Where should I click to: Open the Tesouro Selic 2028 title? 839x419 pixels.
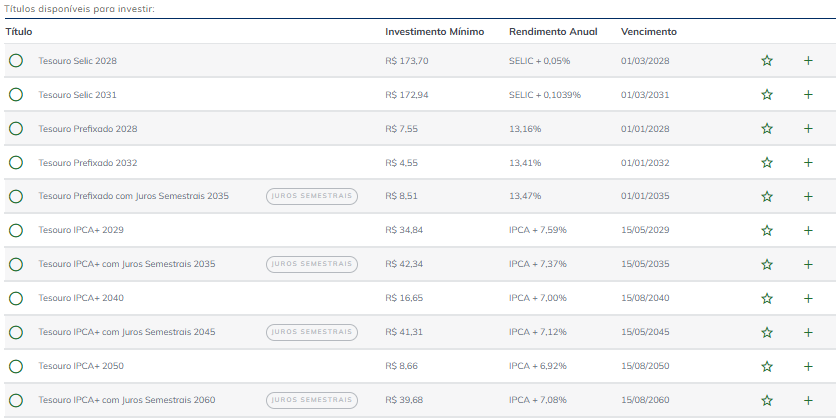pos(78,61)
